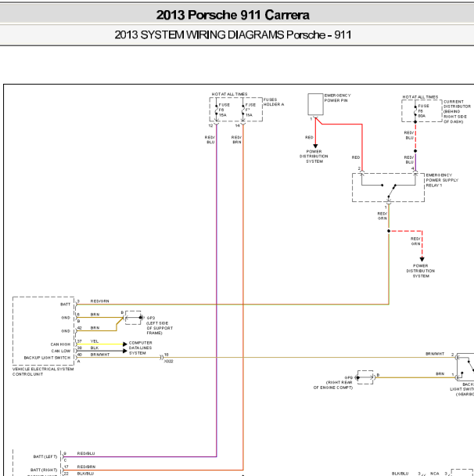
Task: Click "BRN" label near backup switch pin 1
Action: pyautogui.click(x=440, y=374)
